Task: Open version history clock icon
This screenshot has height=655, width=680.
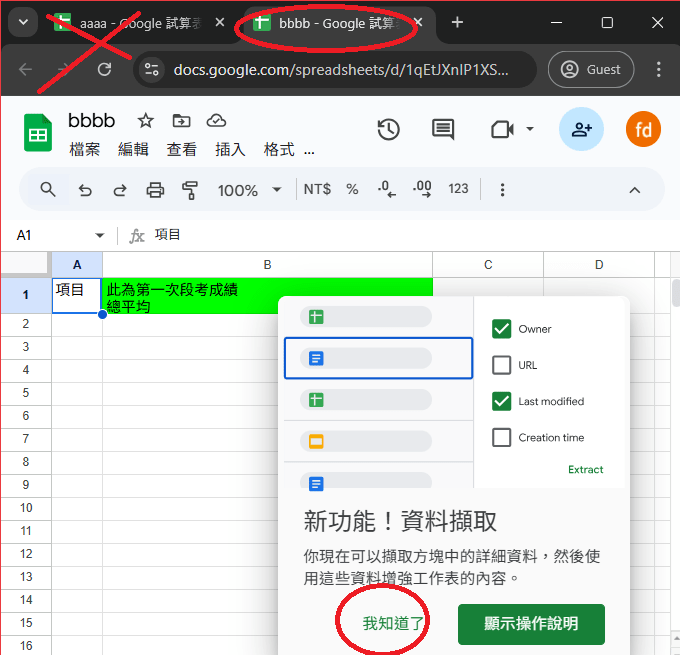Action: pyautogui.click(x=389, y=129)
